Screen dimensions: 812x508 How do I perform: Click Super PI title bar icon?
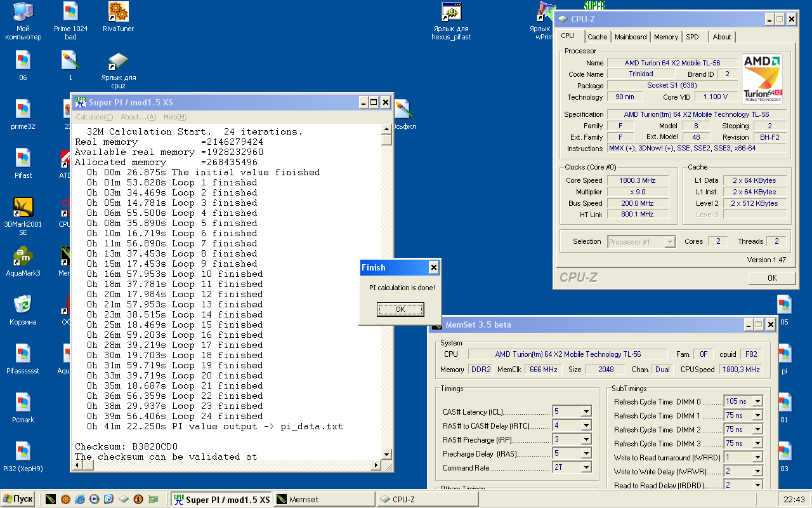tap(80, 102)
